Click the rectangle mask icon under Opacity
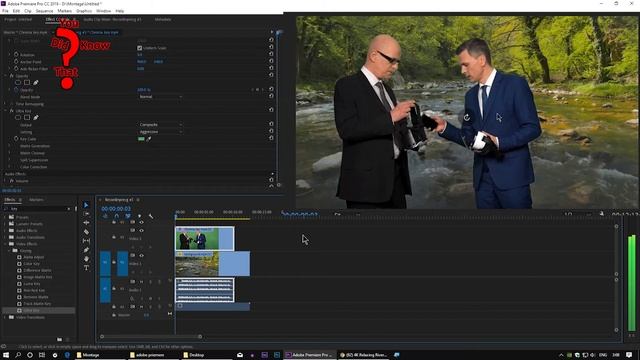640x360 pixels. (27, 82)
